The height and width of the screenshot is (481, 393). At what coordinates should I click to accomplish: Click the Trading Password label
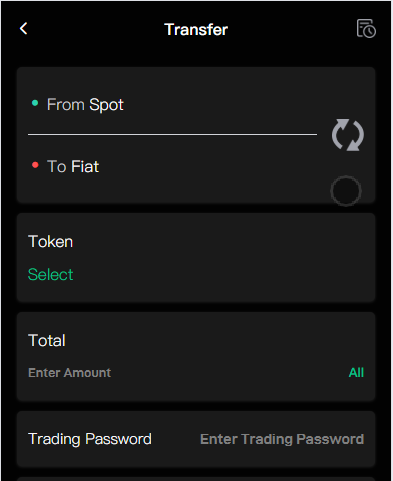pyautogui.click(x=90, y=439)
